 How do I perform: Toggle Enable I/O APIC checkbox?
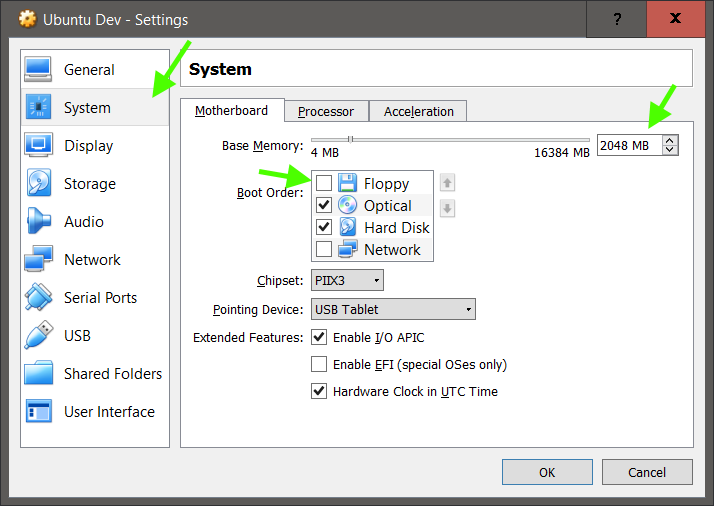pyautogui.click(x=319, y=337)
